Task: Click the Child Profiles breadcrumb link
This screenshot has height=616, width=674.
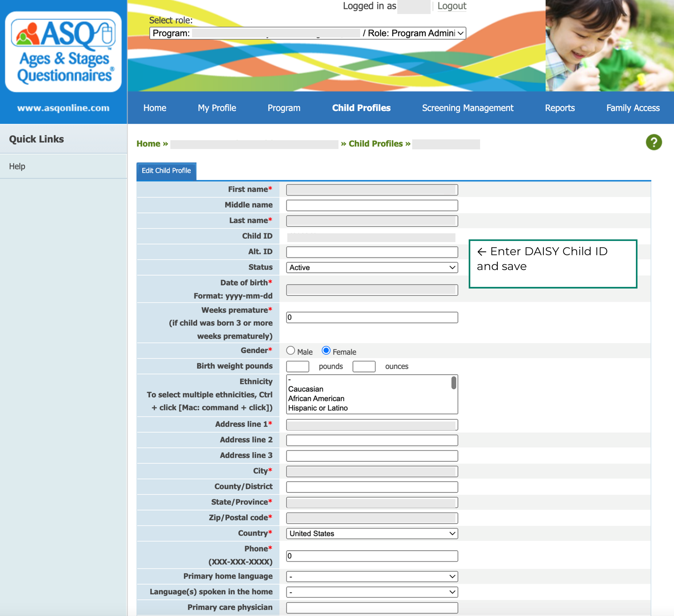Action: tap(375, 144)
